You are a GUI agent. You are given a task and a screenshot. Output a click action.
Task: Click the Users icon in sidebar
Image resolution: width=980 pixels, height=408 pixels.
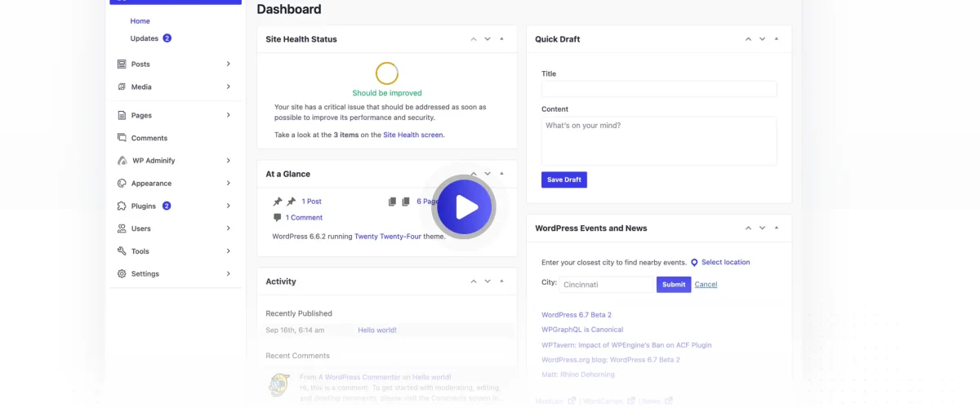[122, 228]
